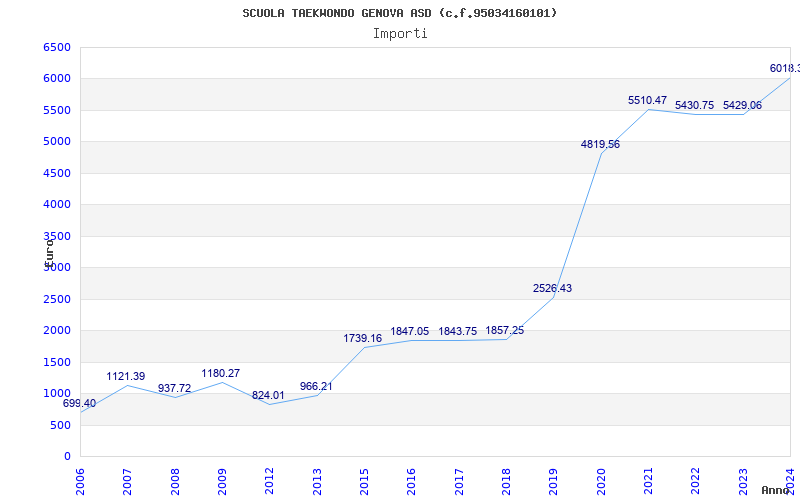This screenshot has height=500, width=800.
Task: Select the 824.01 data label
Action: click(x=268, y=395)
